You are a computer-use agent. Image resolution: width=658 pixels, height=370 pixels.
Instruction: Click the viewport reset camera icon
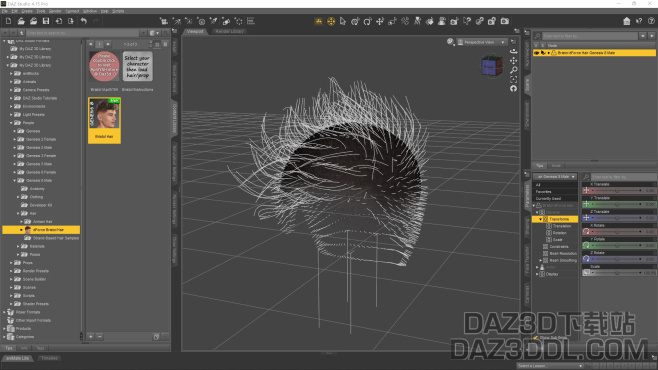pos(513,89)
